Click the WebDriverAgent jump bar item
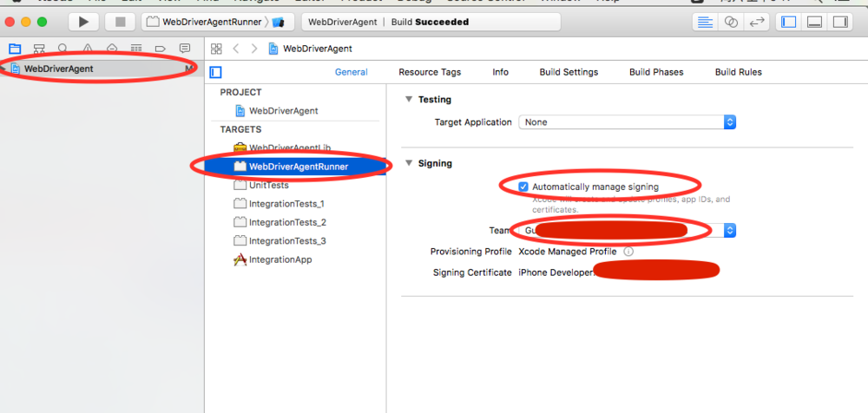This screenshot has height=413, width=868. (x=311, y=49)
